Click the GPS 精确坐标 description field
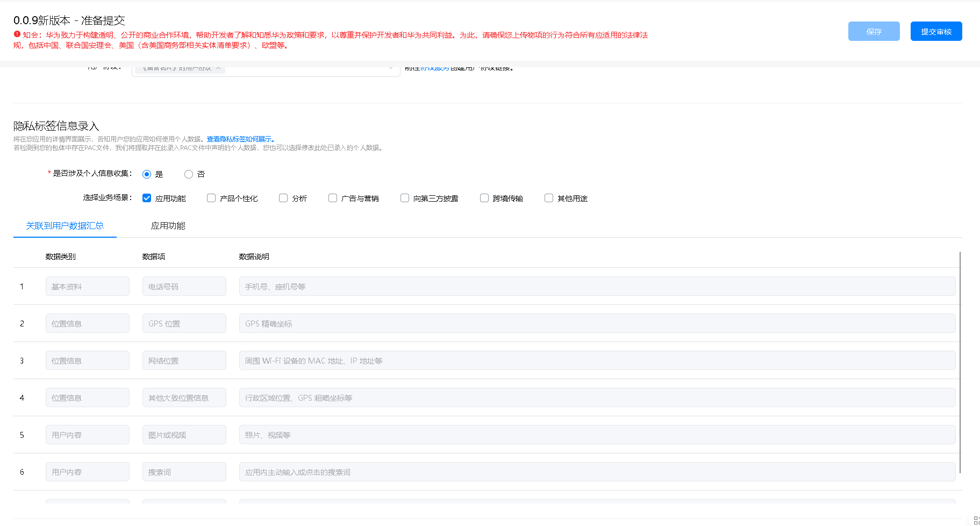 [597, 324]
